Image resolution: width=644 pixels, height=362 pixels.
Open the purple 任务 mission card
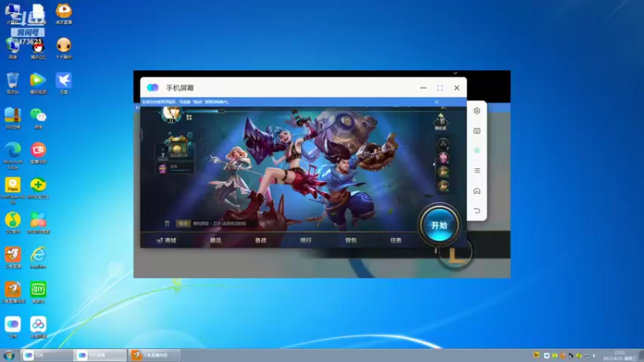174,168
